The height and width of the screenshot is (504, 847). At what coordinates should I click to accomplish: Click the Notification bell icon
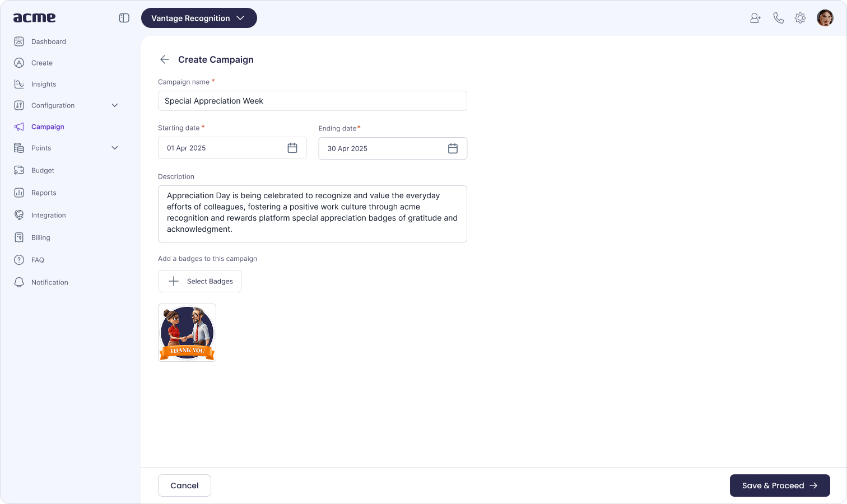click(x=19, y=282)
